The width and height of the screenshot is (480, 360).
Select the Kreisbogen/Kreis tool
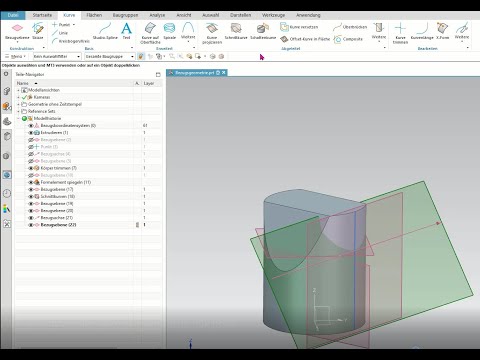(71, 41)
